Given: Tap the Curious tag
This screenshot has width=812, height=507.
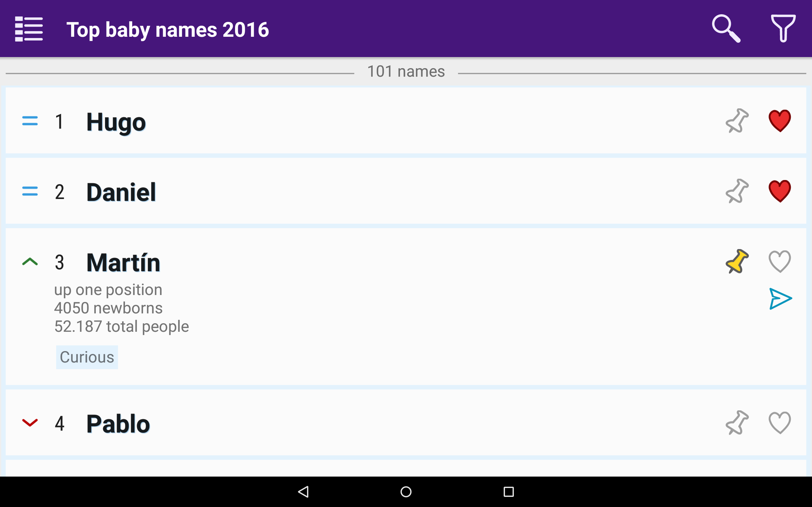Looking at the screenshot, I should 87,357.
